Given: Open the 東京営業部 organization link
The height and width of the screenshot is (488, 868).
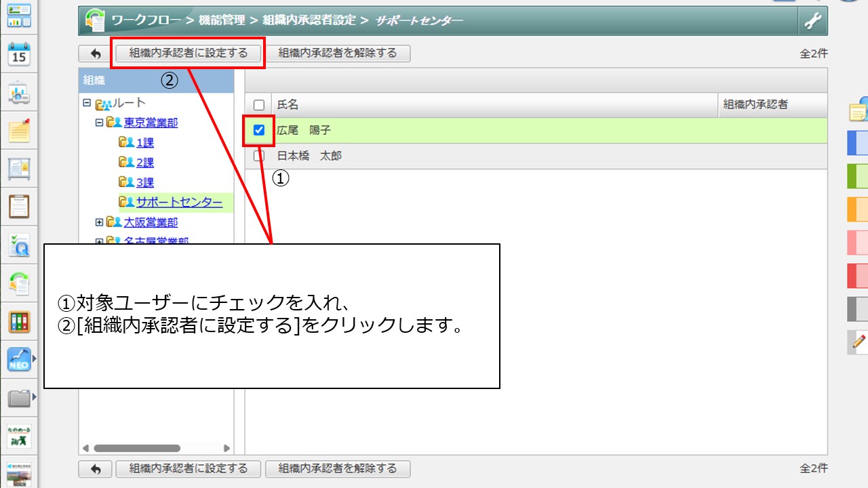Looking at the screenshot, I should click(151, 123).
